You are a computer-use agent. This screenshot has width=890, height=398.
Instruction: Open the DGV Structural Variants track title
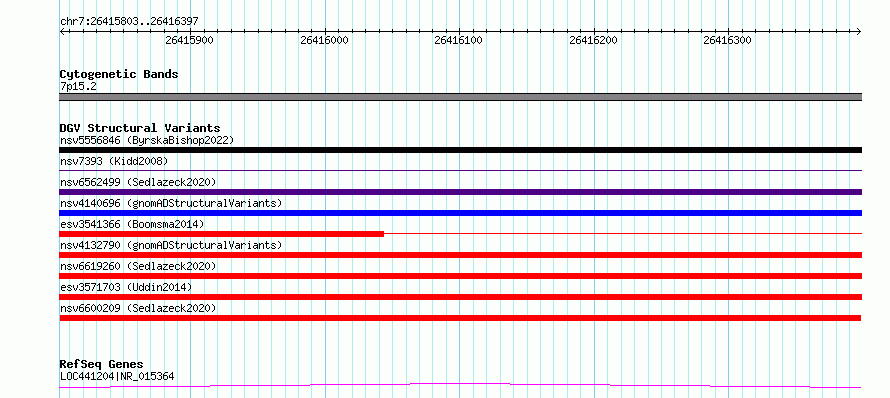pos(140,128)
